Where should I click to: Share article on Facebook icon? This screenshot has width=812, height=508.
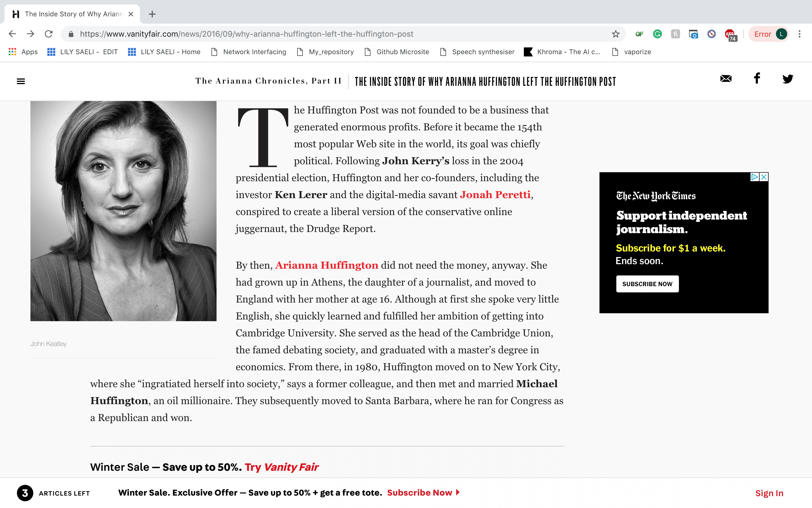[757, 78]
